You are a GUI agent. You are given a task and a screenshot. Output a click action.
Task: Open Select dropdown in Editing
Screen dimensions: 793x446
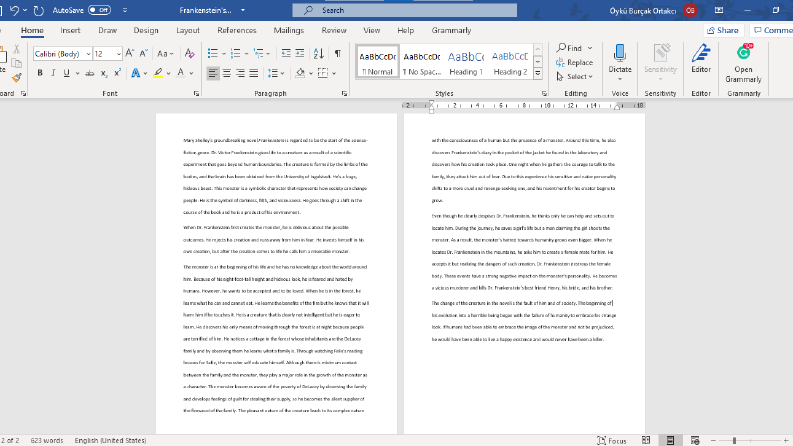pos(575,76)
